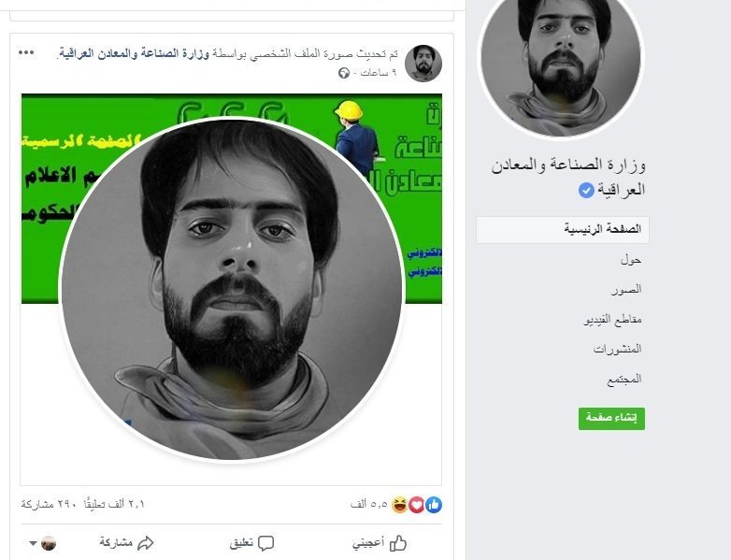Click the thumbs-up like reaction icon
The height and width of the screenshot is (560, 731).
coord(434,505)
